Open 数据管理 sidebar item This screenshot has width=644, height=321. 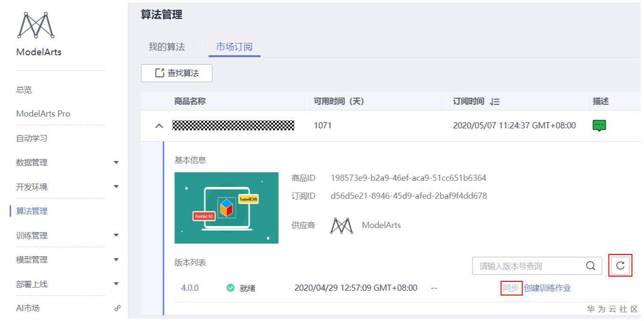(32, 162)
